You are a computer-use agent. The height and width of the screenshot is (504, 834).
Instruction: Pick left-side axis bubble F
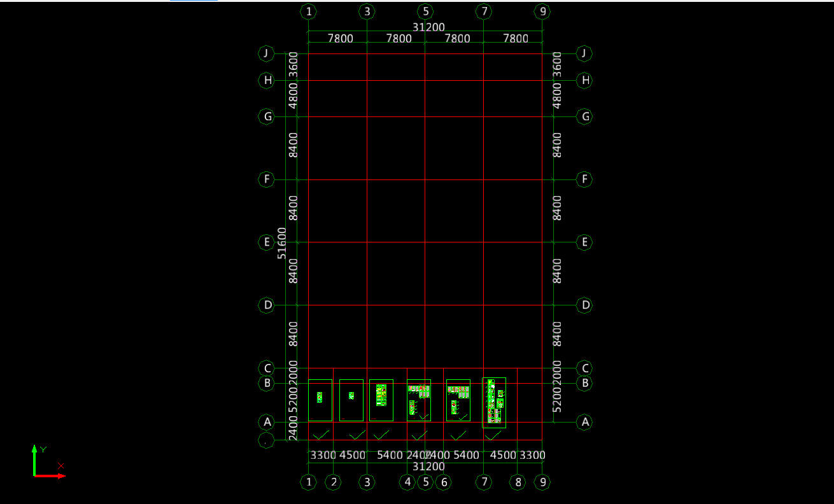tap(266, 179)
